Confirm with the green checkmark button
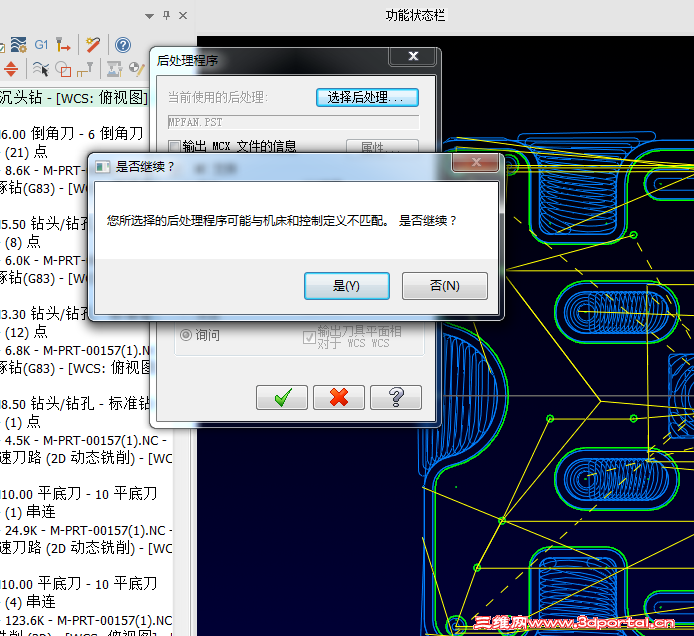The image size is (694, 636). pyautogui.click(x=282, y=397)
